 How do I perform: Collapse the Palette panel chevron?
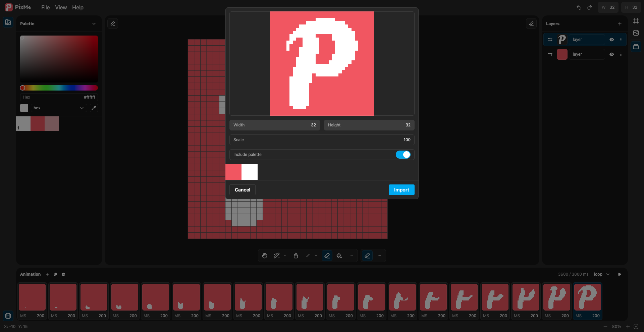point(94,24)
